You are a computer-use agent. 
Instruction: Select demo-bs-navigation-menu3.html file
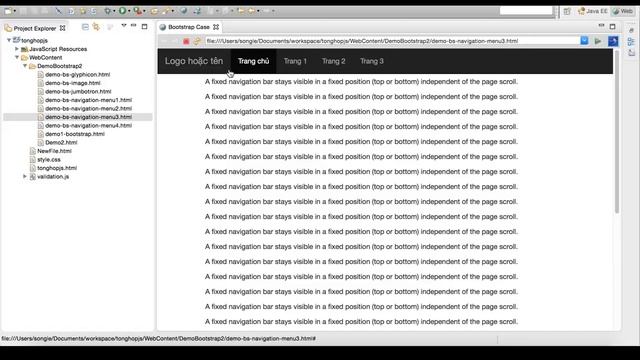coord(88,117)
